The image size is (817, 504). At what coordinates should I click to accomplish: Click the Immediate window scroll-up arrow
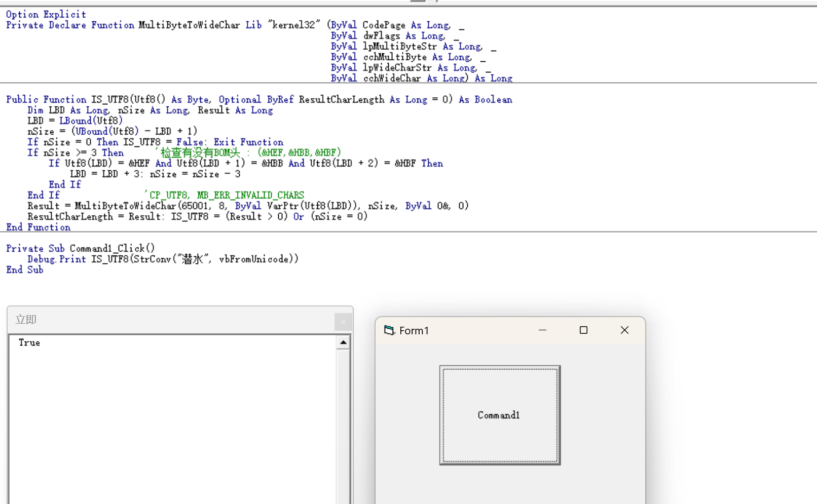click(x=343, y=342)
